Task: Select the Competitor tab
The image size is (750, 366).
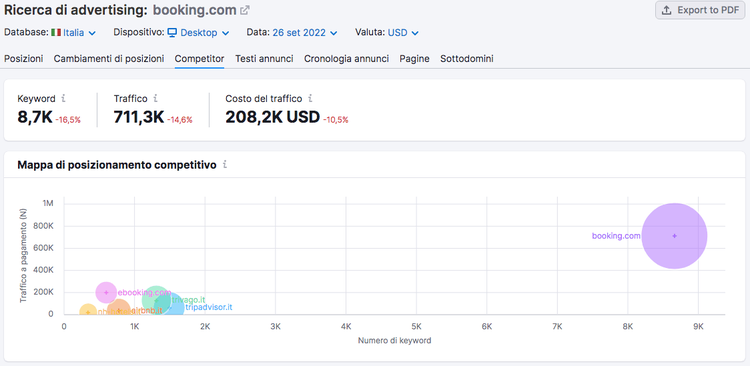Action: point(199,58)
